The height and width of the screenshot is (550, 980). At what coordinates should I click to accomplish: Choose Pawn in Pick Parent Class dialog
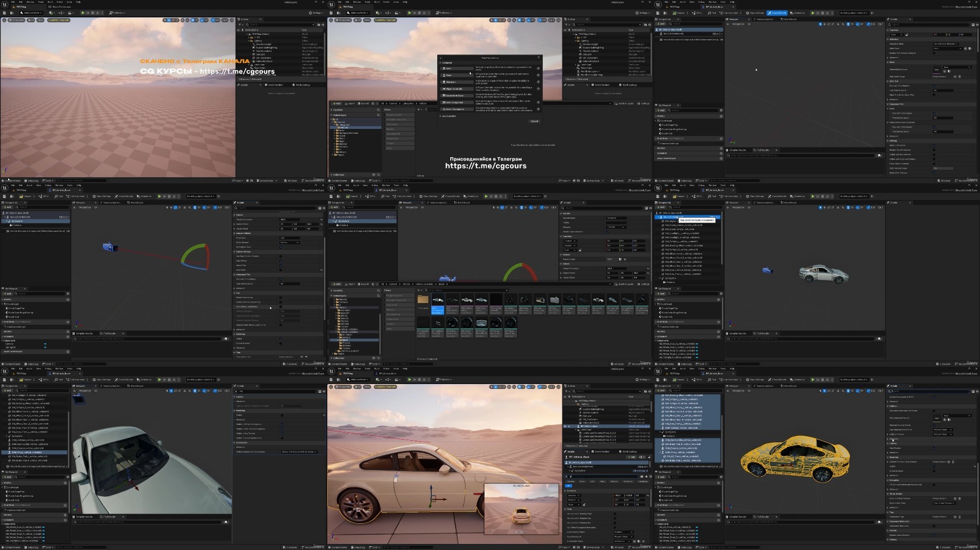click(x=457, y=75)
